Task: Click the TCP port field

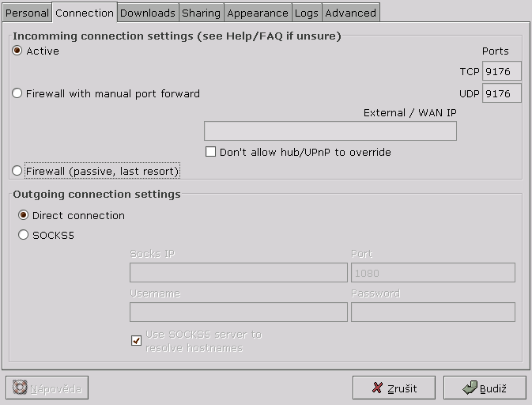Action: pyautogui.click(x=501, y=72)
